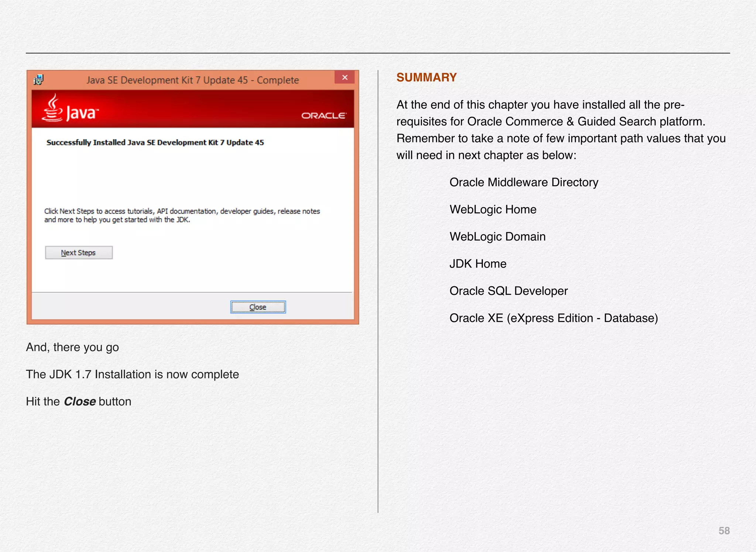Click the installer window title text
756x552 pixels.
(x=193, y=80)
